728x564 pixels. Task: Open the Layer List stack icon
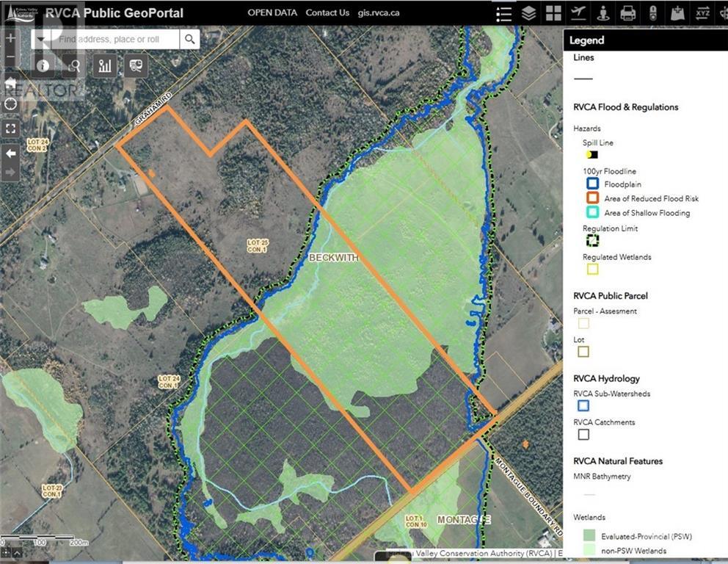point(528,13)
